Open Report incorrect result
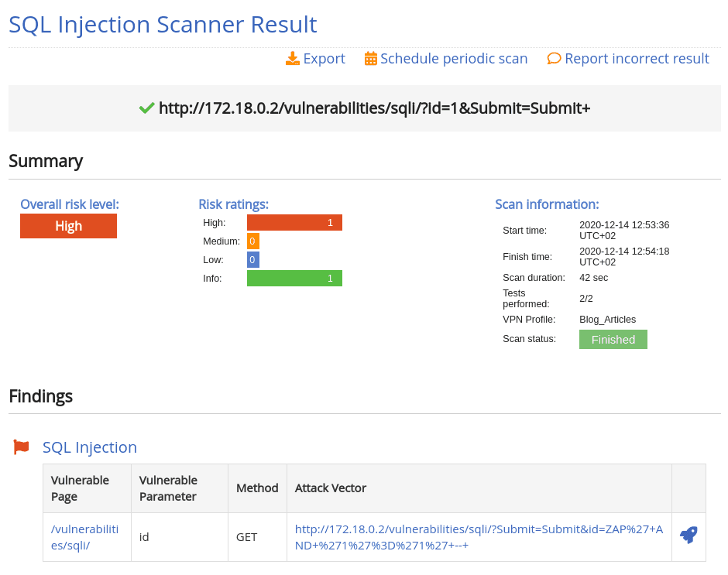The image size is (728, 575). coord(637,58)
